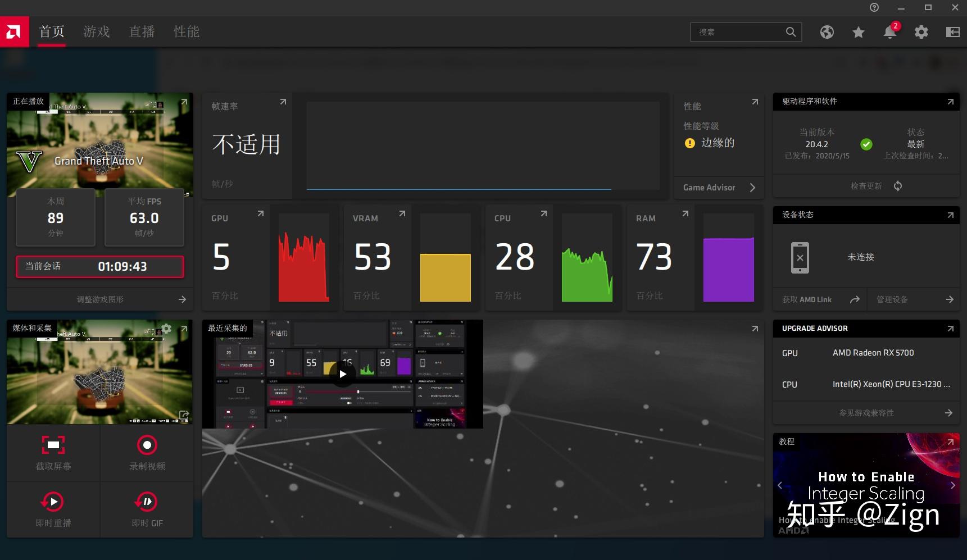Open 参见游戏兼容性 link
Viewport: 967px width, 560px height.
point(866,413)
